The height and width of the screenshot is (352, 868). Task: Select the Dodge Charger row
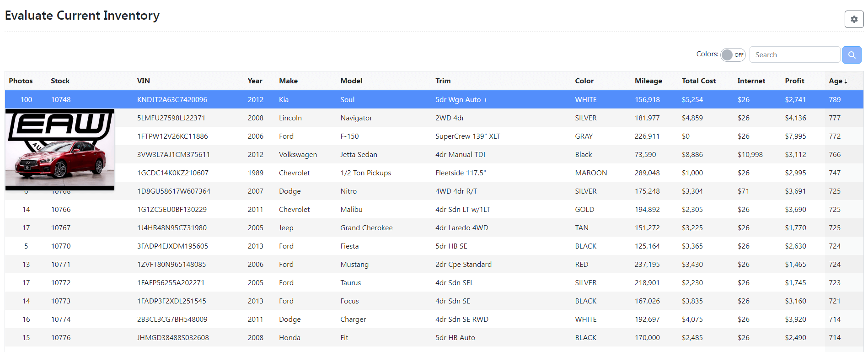pyautogui.click(x=353, y=320)
